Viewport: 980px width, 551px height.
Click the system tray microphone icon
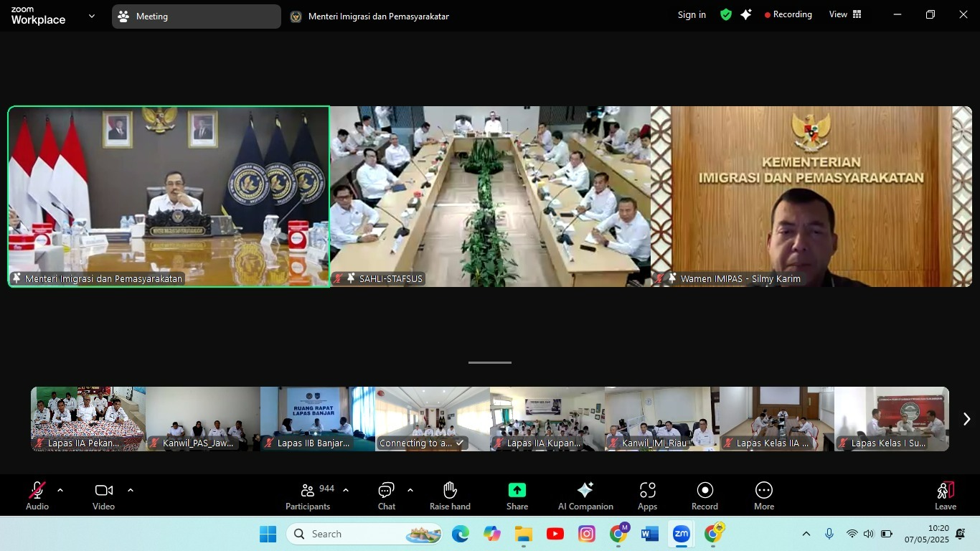point(829,534)
